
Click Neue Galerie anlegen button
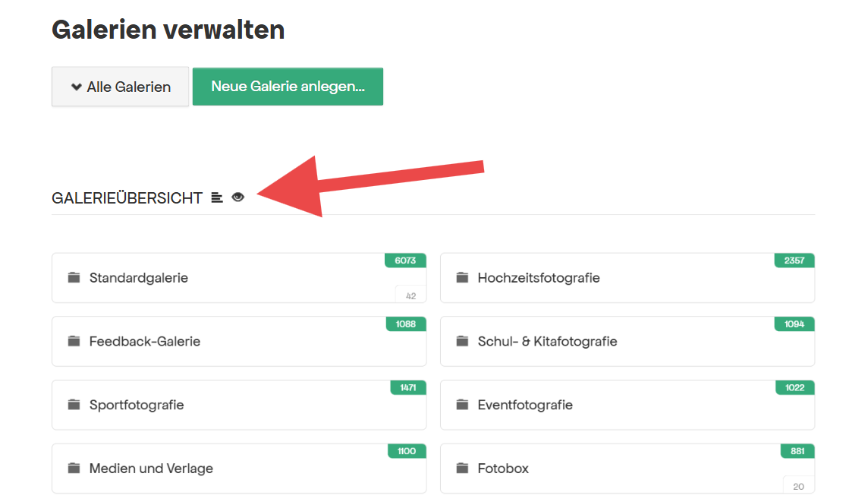[288, 87]
